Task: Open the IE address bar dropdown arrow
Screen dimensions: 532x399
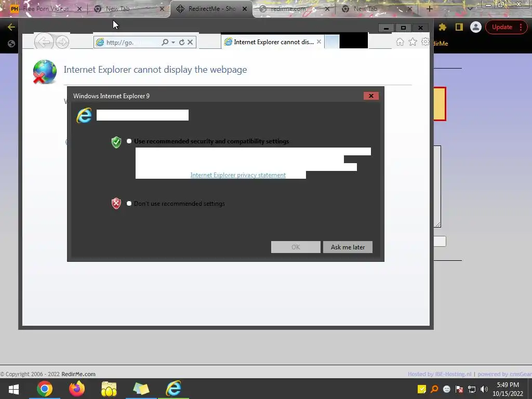Action: (x=173, y=43)
